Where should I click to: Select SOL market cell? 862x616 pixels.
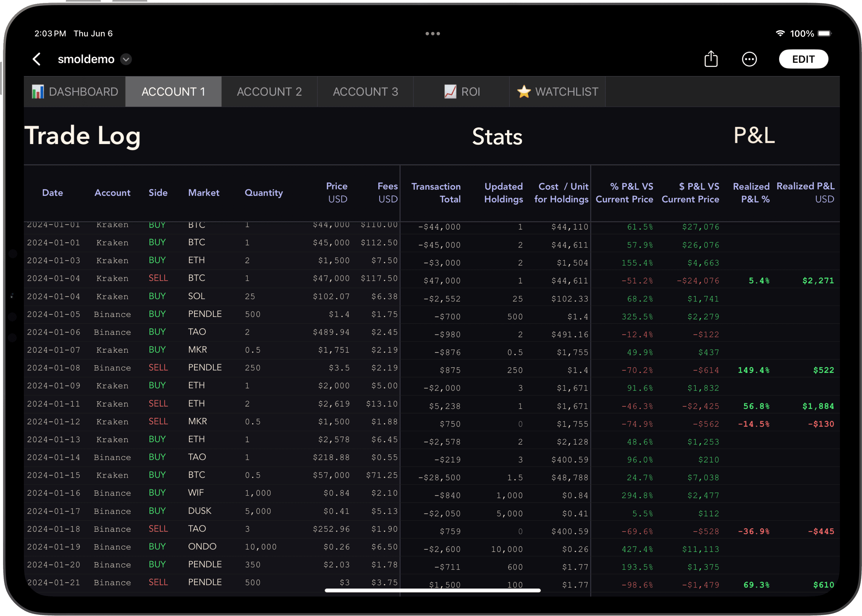tap(196, 296)
